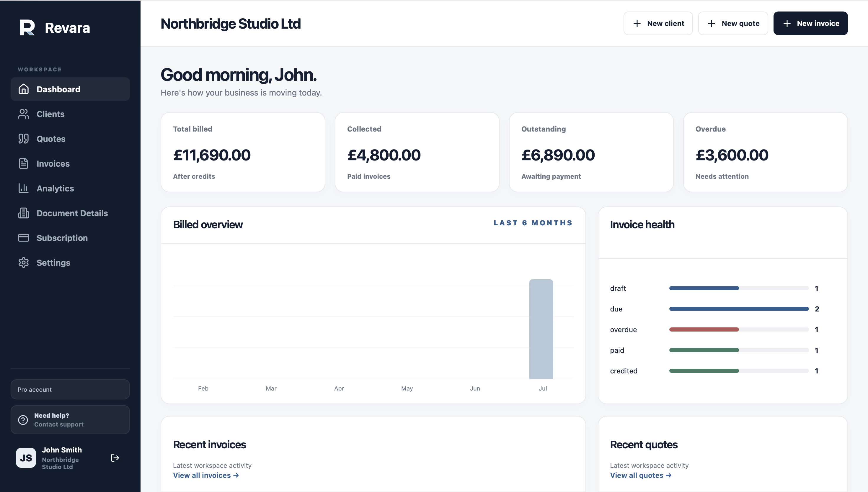Screen dimensions: 868x492
Task: Click the Overdue £3,600.00 card
Action: pos(765,152)
